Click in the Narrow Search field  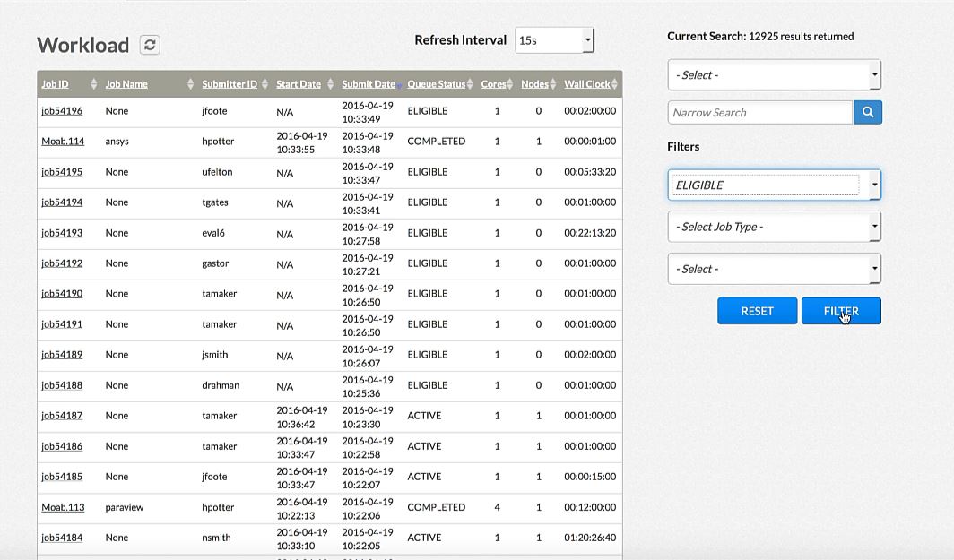click(760, 113)
